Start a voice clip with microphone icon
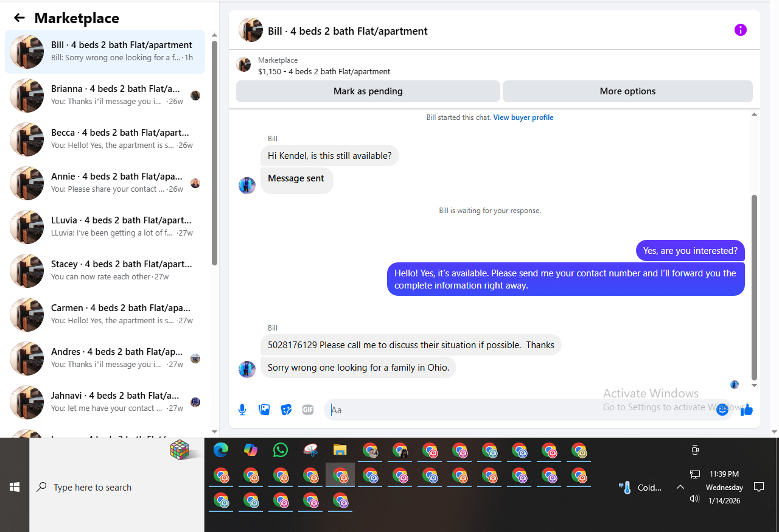 tap(242, 410)
